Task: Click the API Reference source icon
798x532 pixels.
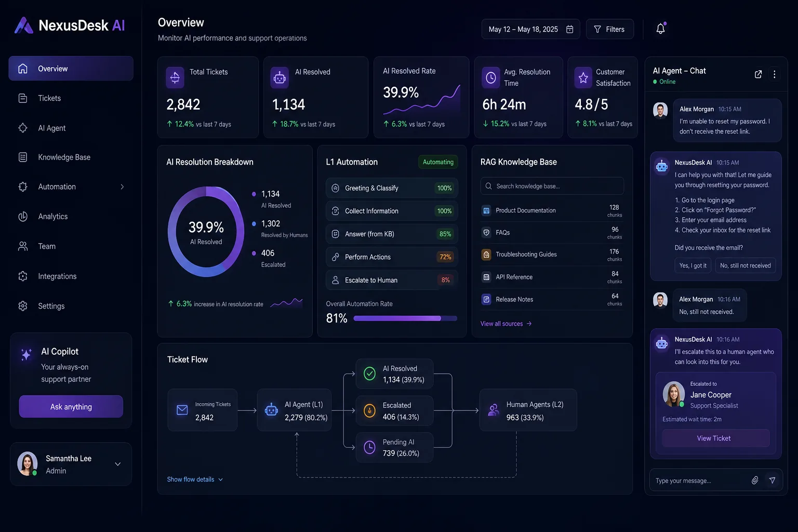Action: pos(486,277)
